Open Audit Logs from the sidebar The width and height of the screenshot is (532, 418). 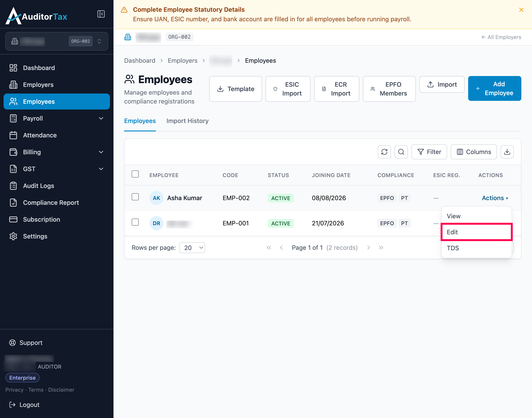[x=57, y=186]
